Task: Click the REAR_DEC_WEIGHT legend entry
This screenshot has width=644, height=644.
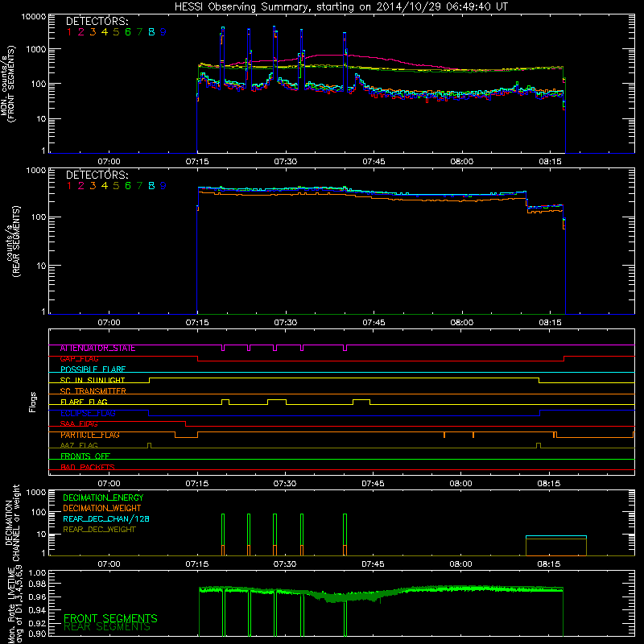Action: coord(99,530)
